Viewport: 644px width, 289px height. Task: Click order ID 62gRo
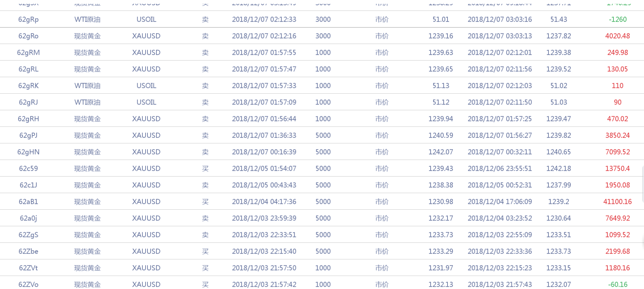pos(28,36)
